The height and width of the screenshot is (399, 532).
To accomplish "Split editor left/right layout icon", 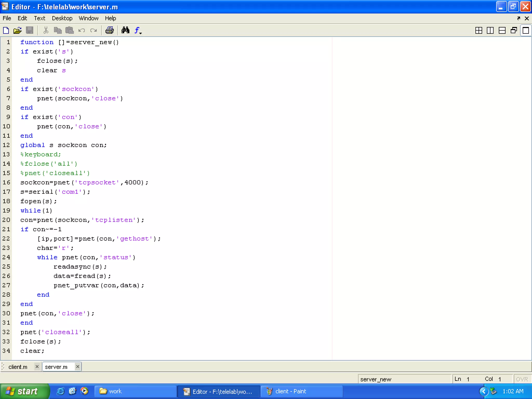I will point(490,30).
